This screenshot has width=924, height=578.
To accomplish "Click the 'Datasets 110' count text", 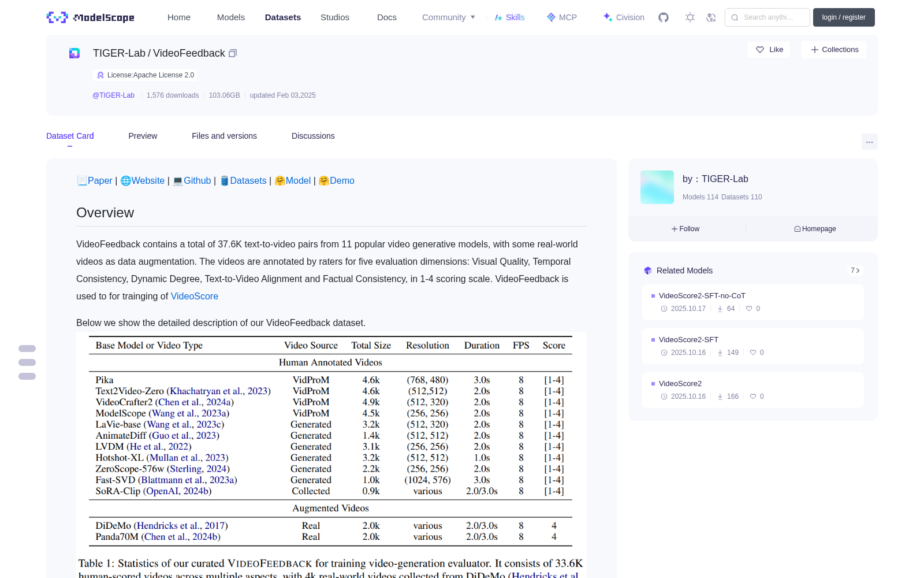I will [x=742, y=197].
